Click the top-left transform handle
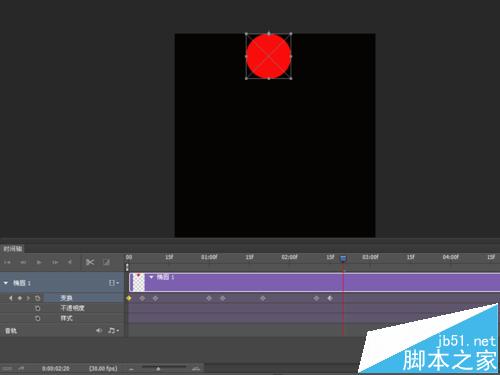The image size is (500, 375). click(x=246, y=34)
